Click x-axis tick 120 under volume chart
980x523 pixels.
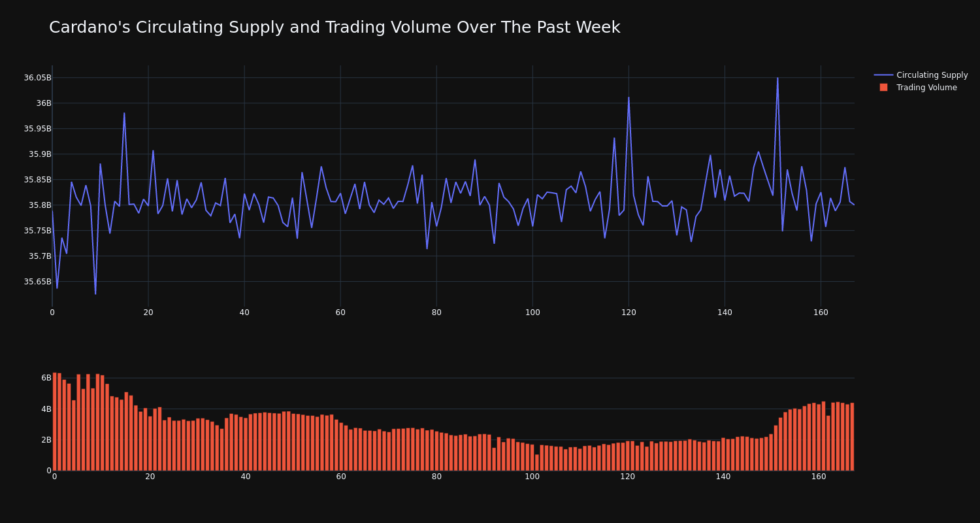click(628, 477)
